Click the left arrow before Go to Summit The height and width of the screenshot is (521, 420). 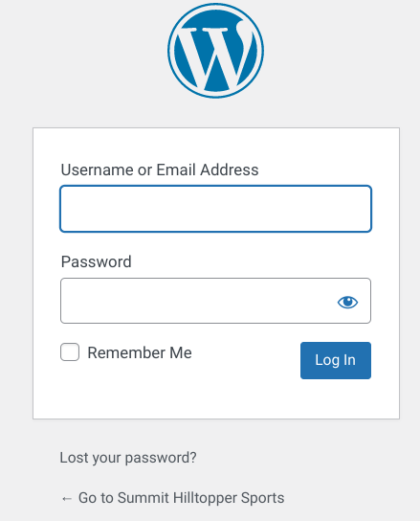click(x=67, y=498)
